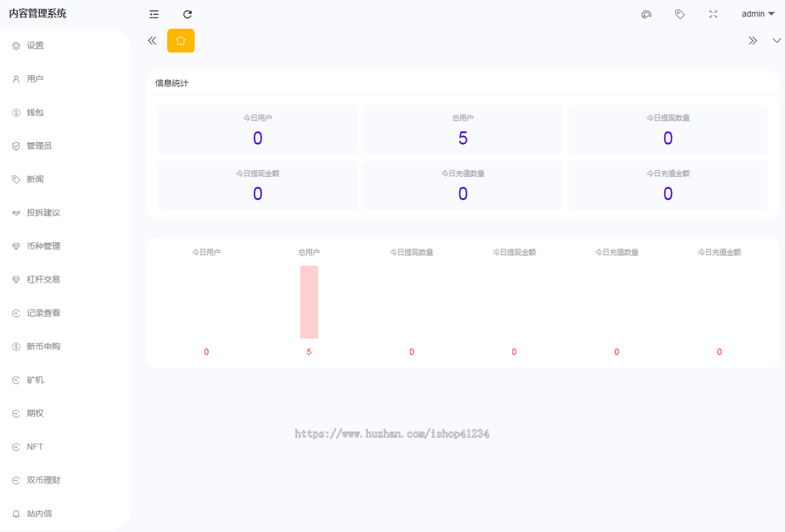Screen dimensions: 785x532
Task: Collapse the sidebar with the menu-fold icon
Action: (x=154, y=14)
